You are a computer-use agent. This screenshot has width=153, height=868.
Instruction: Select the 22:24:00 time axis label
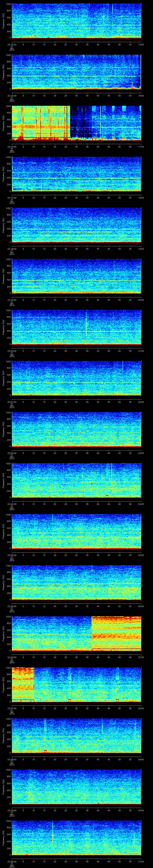coord(12,555)
